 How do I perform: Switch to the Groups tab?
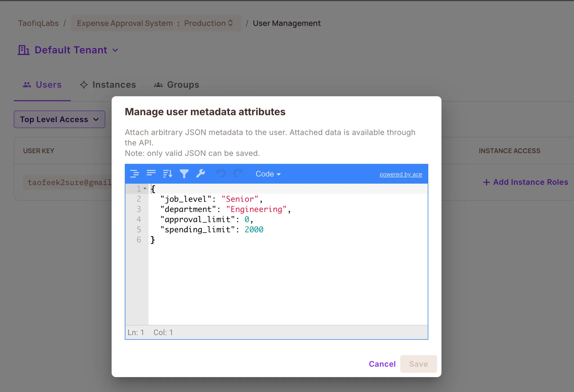[x=177, y=85]
